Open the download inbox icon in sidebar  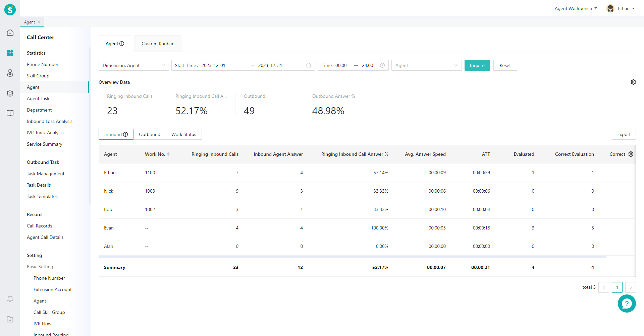10,319
